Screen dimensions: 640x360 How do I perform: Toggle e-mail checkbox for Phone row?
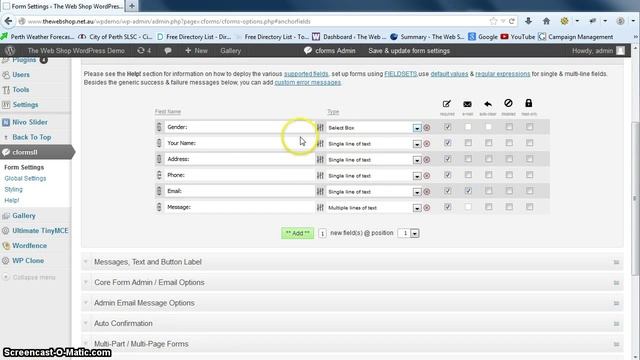(468, 175)
